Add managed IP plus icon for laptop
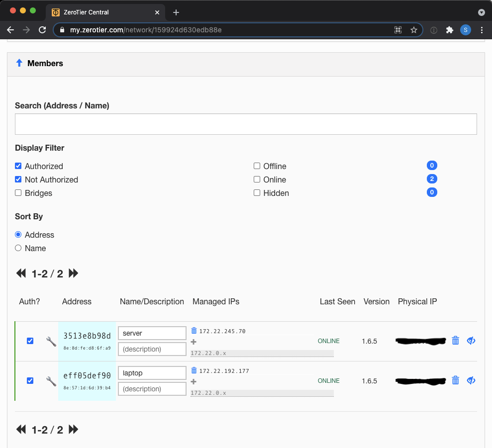 tap(194, 381)
